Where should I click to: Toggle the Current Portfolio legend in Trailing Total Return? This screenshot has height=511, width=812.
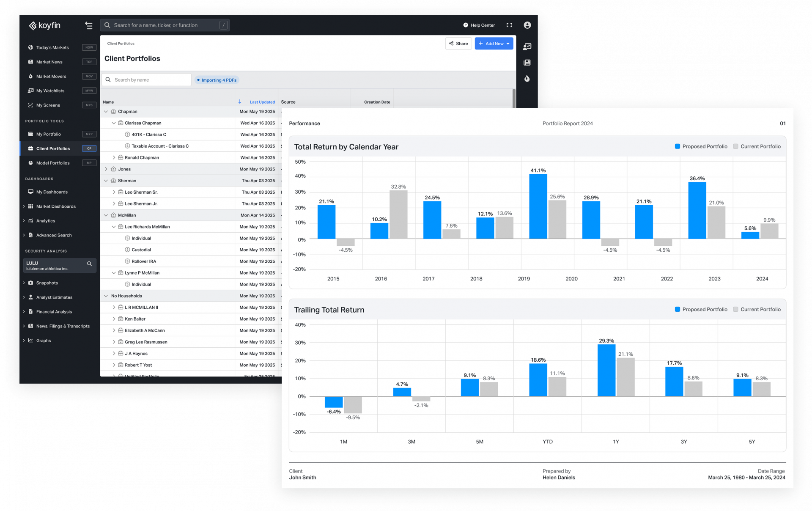tap(757, 309)
